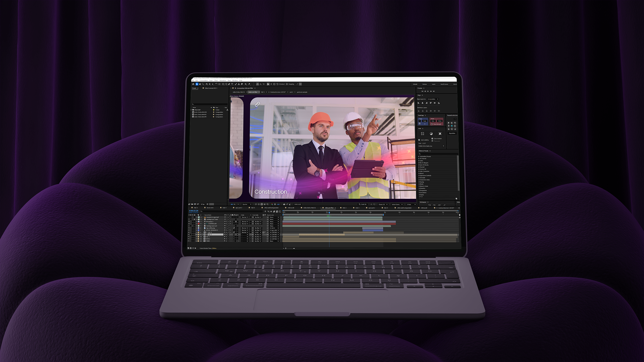Image resolution: width=644 pixels, height=362 pixels.
Task: Click the snapshot camera icon below viewer
Action: click(x=284, y=204)
